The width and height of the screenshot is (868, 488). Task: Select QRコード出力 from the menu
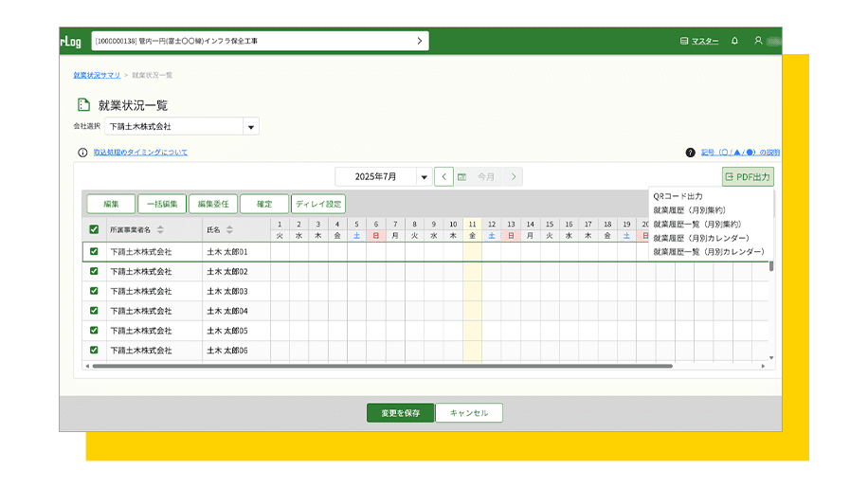678,196
